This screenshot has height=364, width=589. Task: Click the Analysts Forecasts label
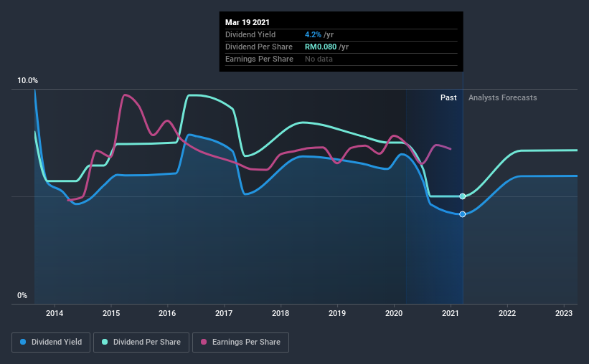coord(503,97)
